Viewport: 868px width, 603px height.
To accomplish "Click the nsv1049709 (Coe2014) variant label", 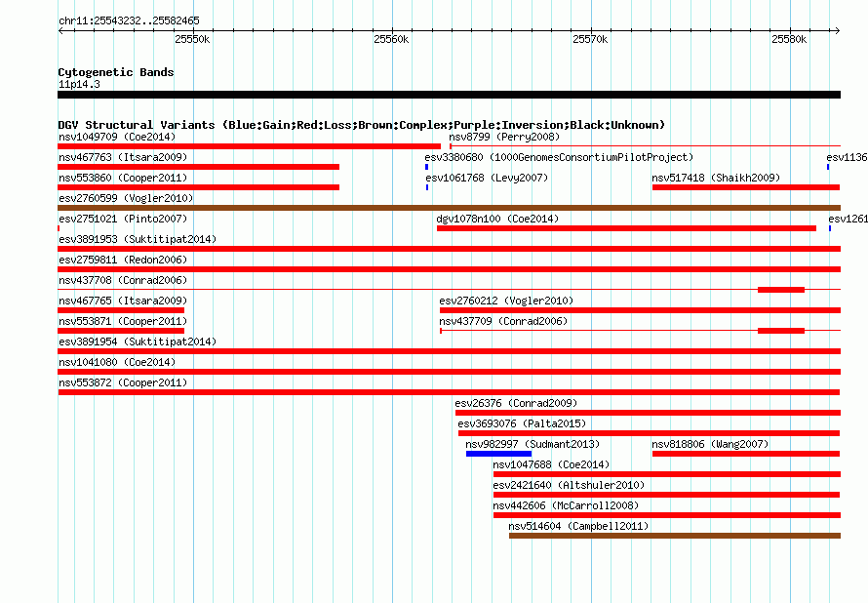I will click(x=117, y=137).
